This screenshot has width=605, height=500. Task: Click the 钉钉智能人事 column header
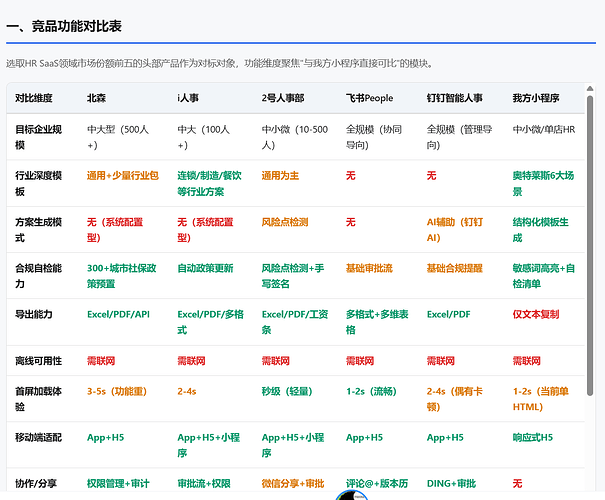tap(455, 98)
